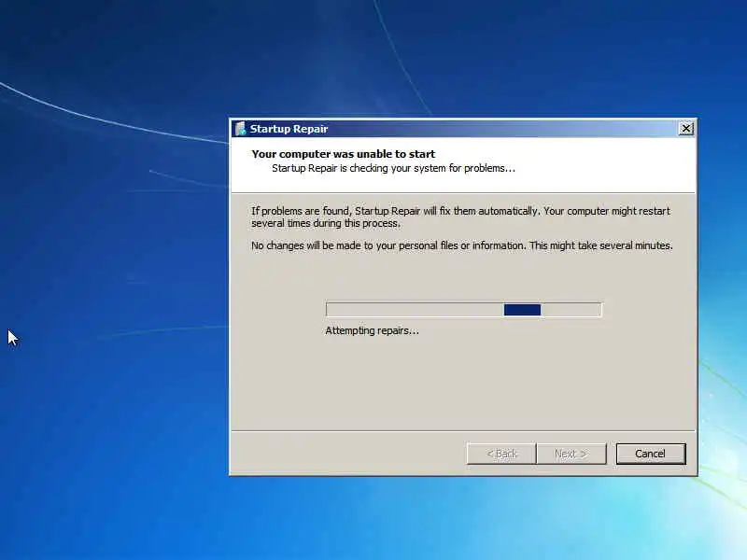
Task: Click 'Your computer was unable to start' heading
Action: click(x=343, y=154)
